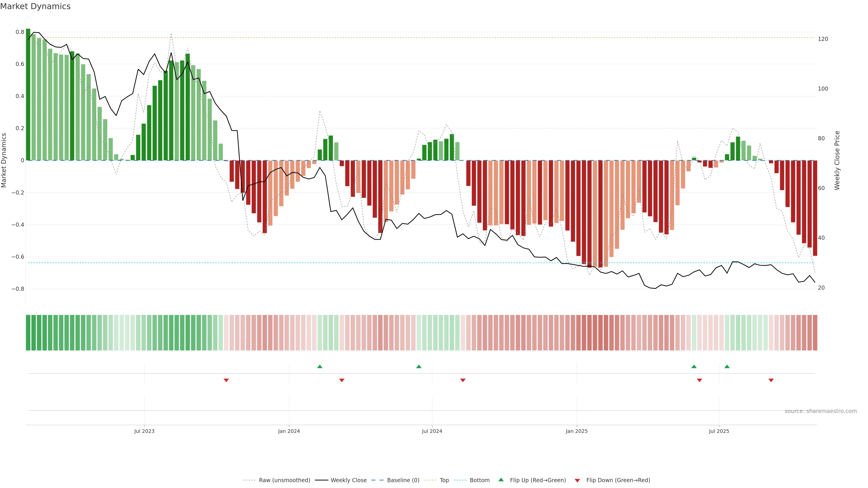Viewport: 868px width, 488px height.
Task: Toggle the Baseline (0) legend entry
Action: [403, 480]
